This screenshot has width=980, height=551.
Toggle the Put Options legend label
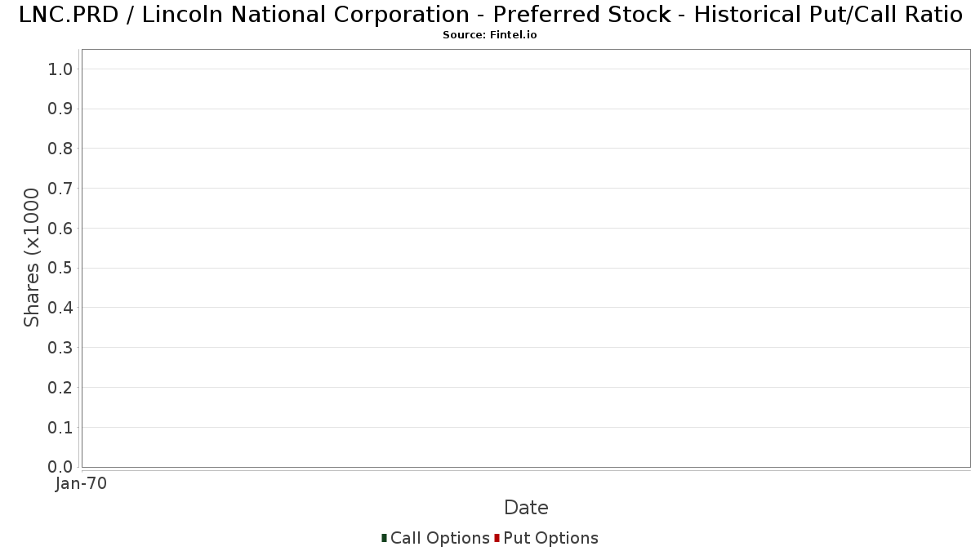coord(550,538)
